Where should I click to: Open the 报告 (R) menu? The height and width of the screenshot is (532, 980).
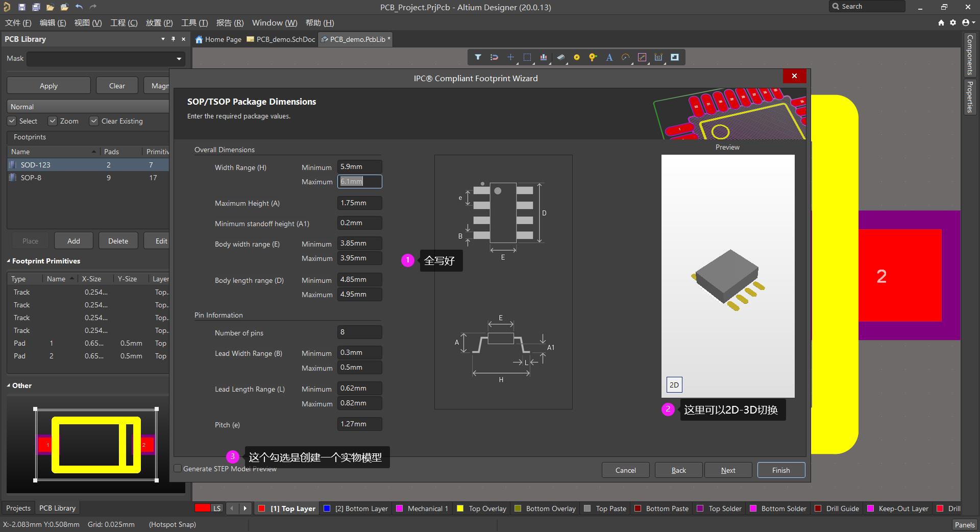(230, 22)
